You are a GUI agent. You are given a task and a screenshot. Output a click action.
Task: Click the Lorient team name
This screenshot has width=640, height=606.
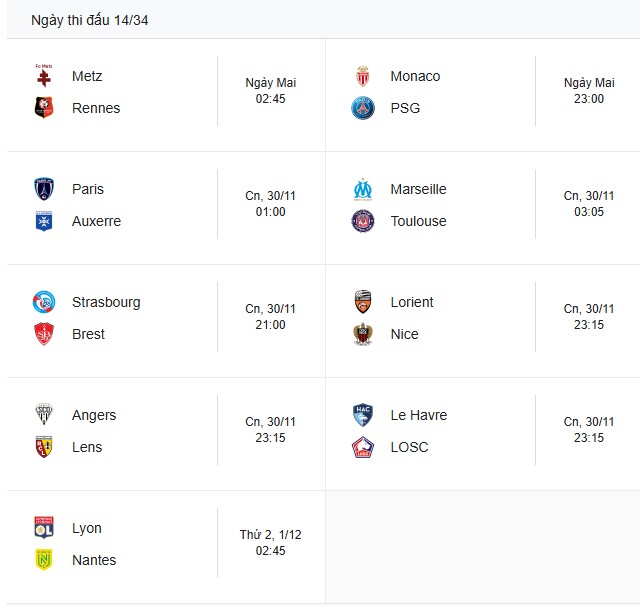(412, 302)
